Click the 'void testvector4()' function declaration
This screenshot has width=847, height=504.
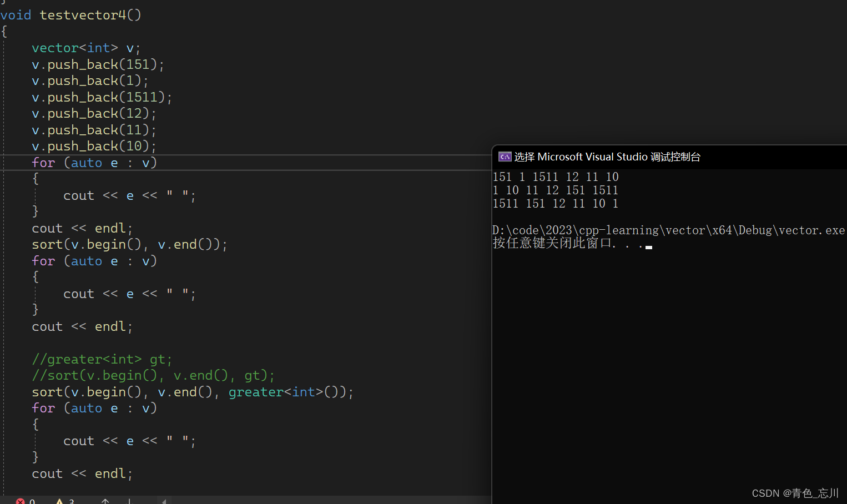tap(71, 15)
